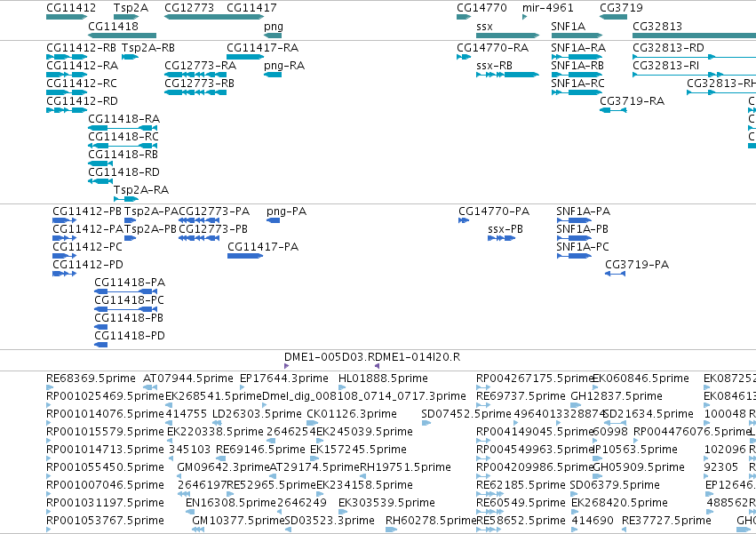The height and width of the screenshot is (534, 756).
Task: Click the CG3719 gene label
Action: click(x=621, y=8)
